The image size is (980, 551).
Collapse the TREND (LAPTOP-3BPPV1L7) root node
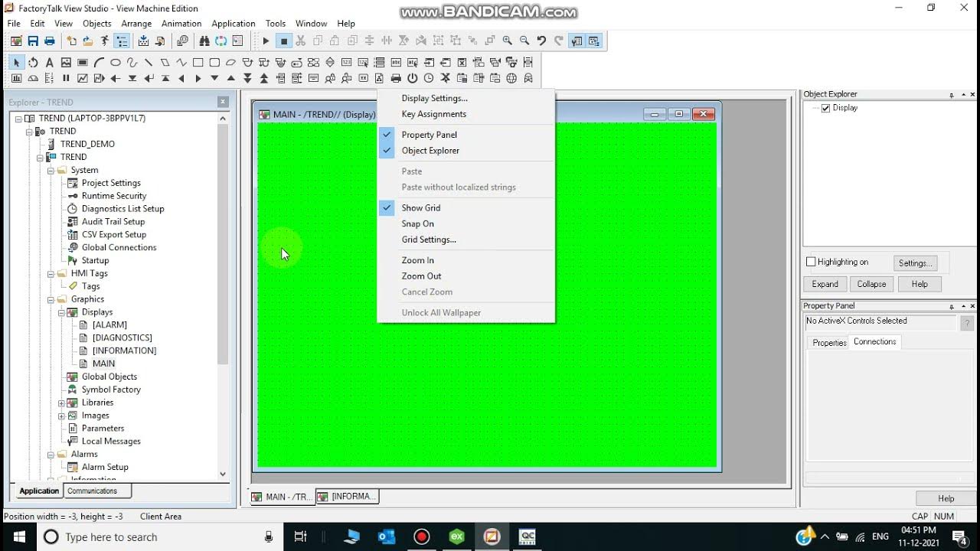(18, 119)
